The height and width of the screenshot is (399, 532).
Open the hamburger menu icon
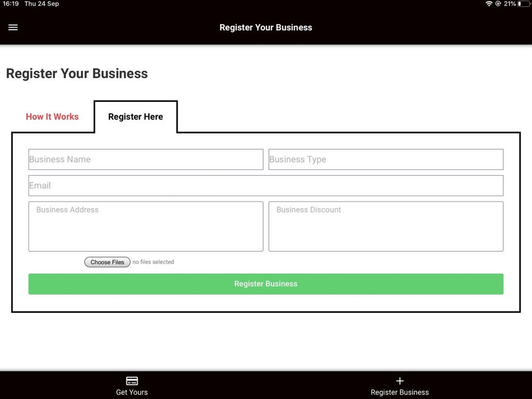13,28
